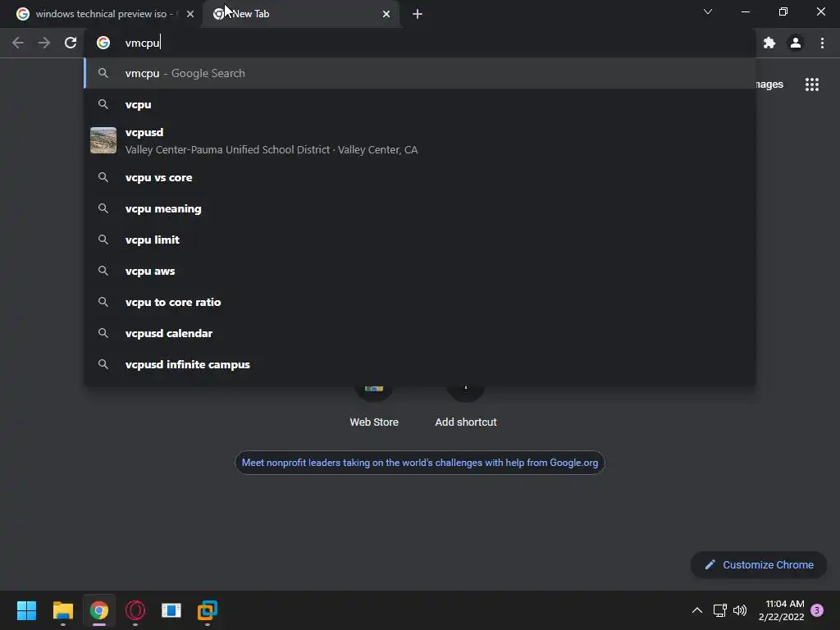840x630 pixels.
Task: Click the vcpusd suggestion thumbnail image
Action: coord(103,140)
